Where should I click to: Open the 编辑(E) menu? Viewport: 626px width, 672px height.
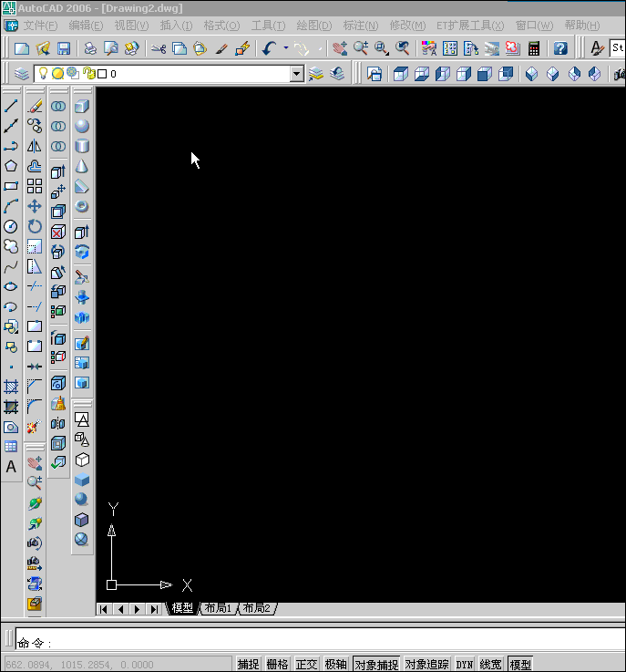click(x=86, y=26)
